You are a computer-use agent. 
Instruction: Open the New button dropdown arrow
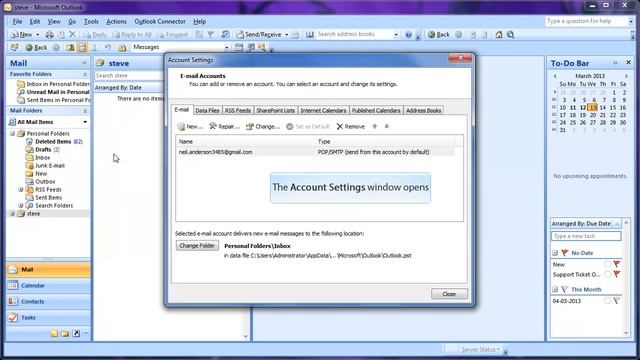(x=38, y=35)
